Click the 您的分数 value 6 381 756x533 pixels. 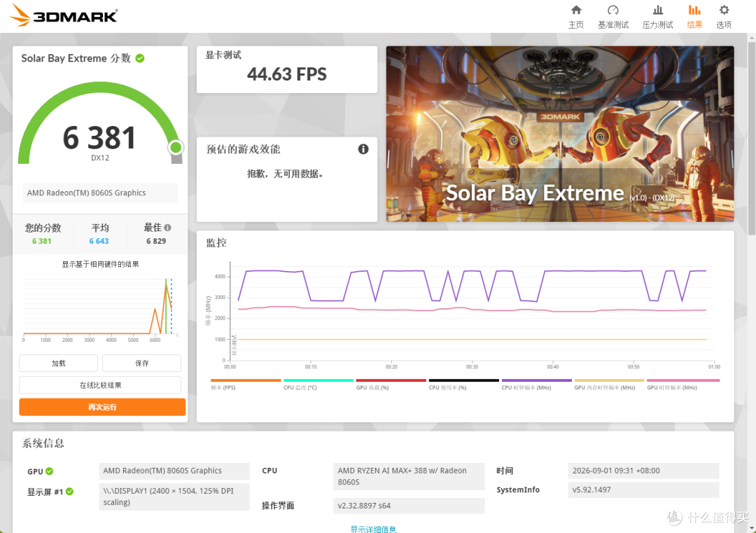tap(41, 241)
